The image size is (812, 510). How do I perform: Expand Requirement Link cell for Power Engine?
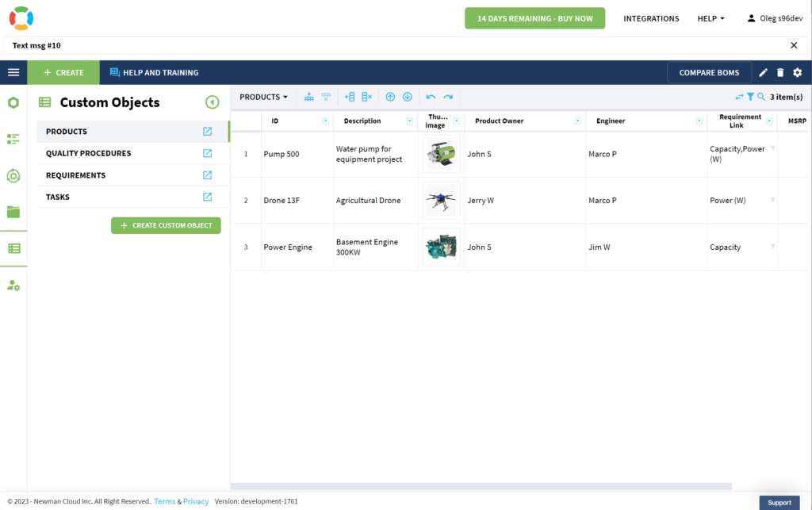772,247
